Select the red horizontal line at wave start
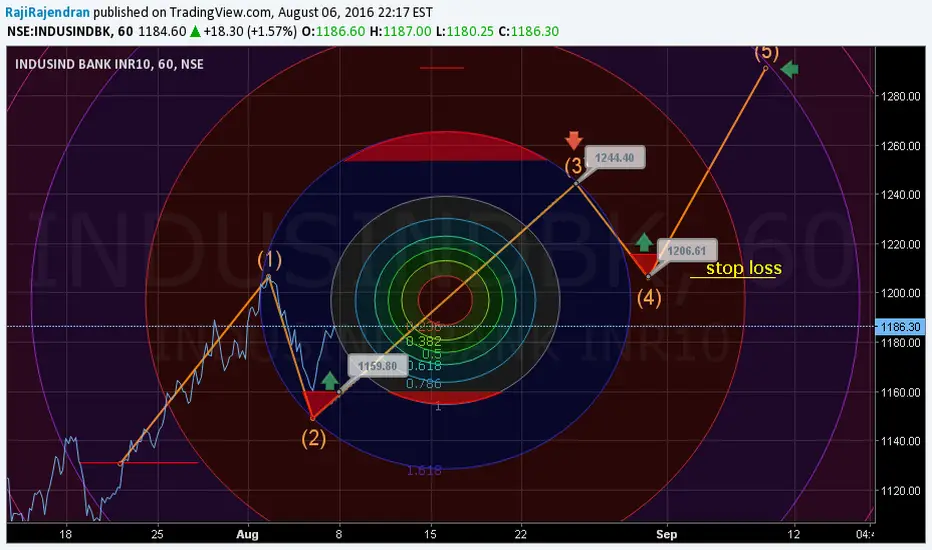 [x=138, y=463]
